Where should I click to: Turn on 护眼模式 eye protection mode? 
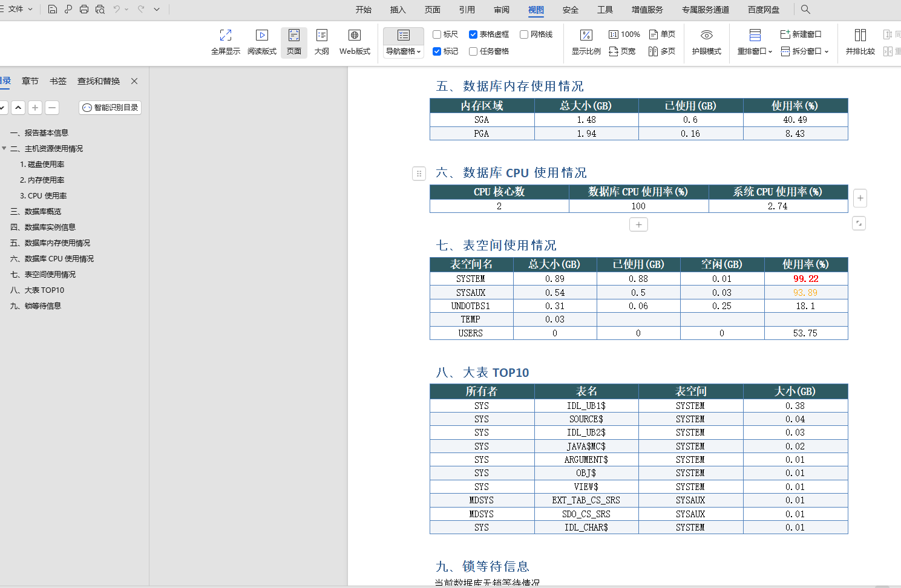(707, 42)
